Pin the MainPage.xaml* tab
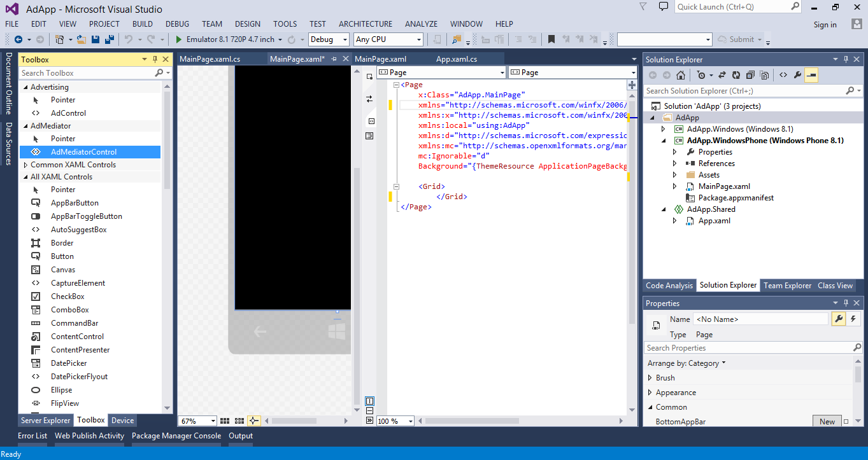The image size is (868, 460). tap(334, 59)
